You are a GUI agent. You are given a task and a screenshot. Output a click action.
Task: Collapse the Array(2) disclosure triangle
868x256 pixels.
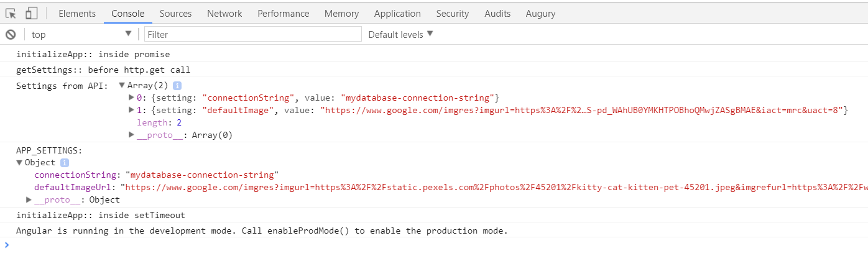122,86
